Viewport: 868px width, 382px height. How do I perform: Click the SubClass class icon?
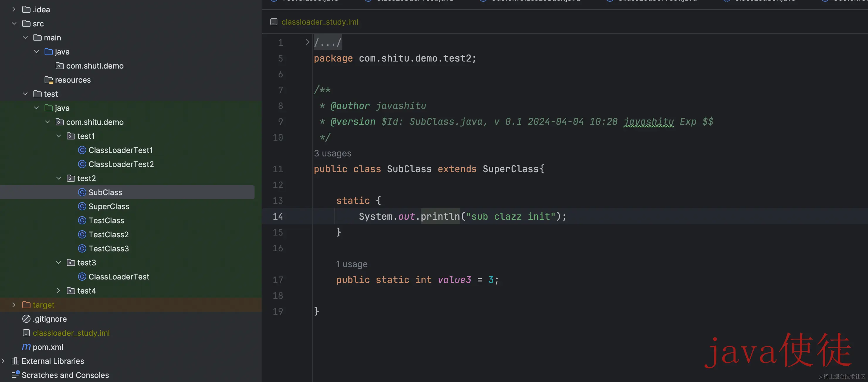point(82,192)
